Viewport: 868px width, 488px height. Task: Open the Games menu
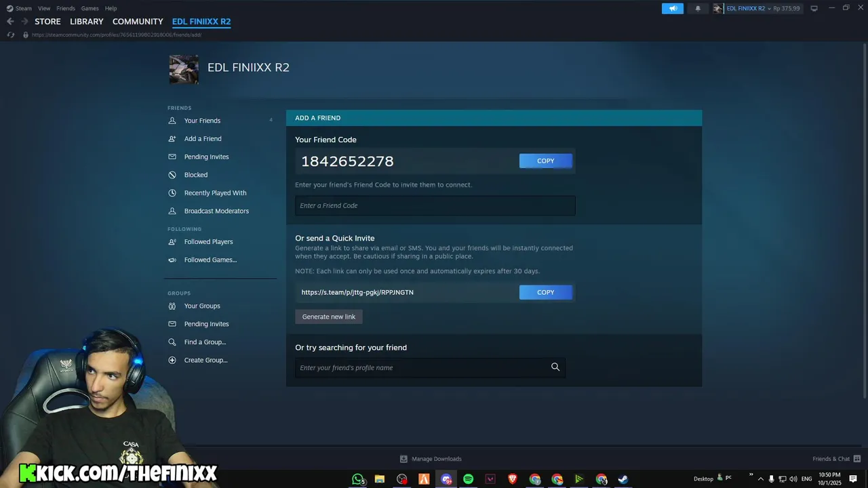[x=90, y=8]
